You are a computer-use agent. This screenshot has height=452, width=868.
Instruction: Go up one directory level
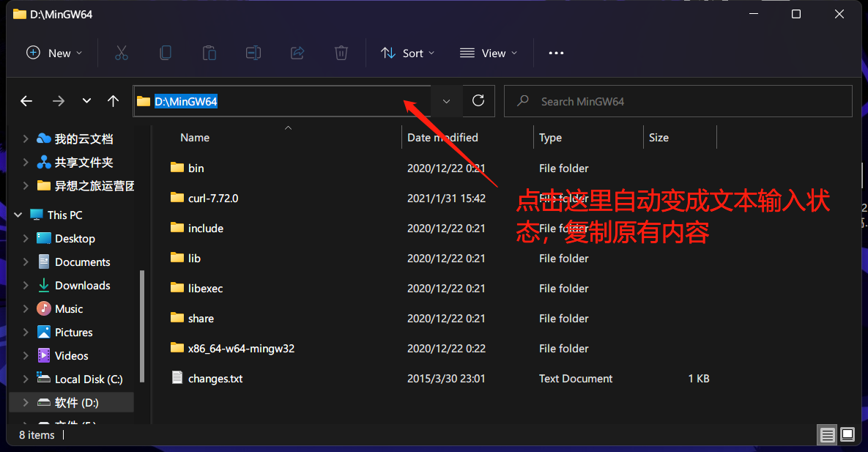(x=113, y=101)
